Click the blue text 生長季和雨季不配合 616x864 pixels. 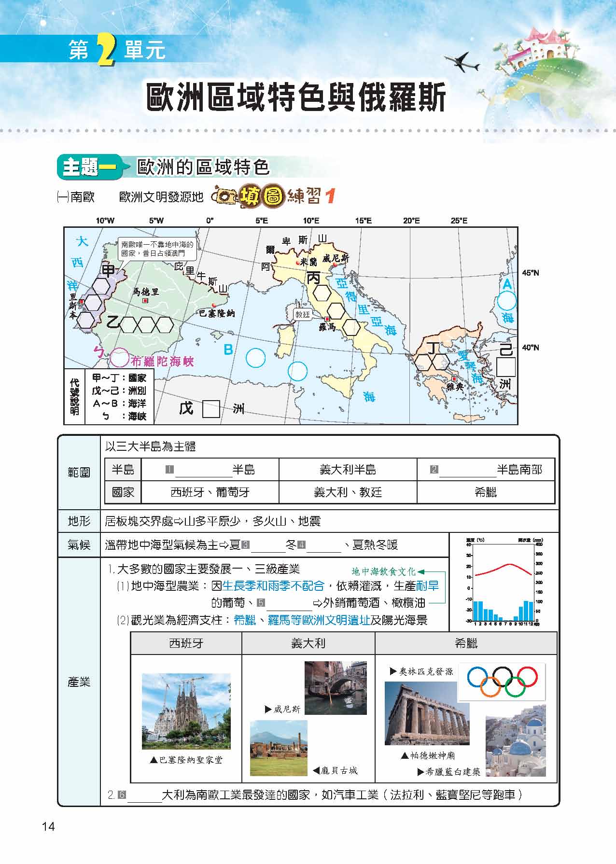273,586
